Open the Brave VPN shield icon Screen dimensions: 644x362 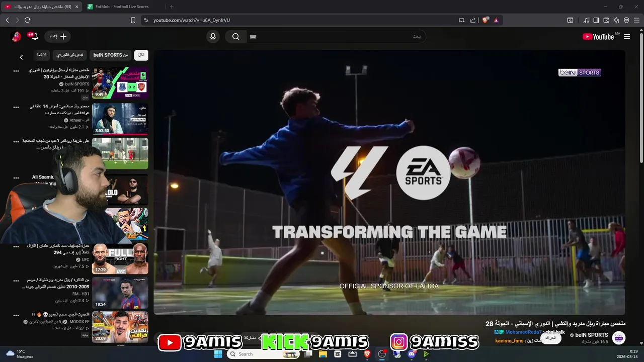626,20
